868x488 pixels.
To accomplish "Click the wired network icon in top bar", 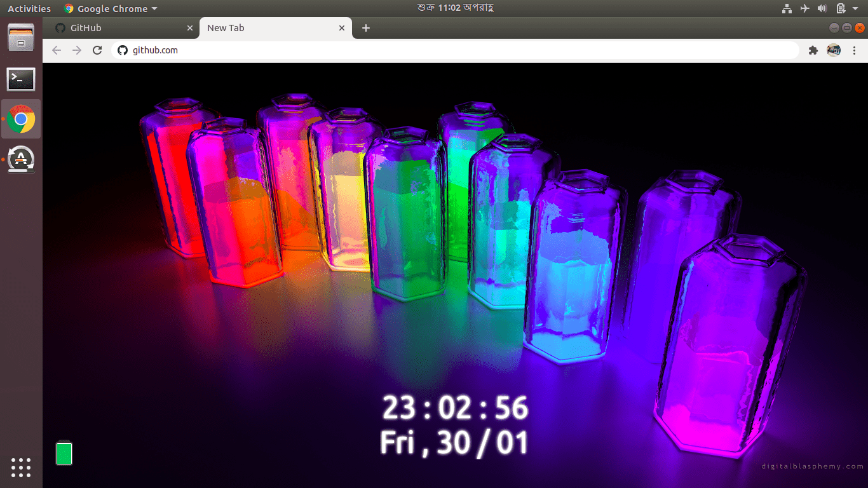I will pos(787,8).
